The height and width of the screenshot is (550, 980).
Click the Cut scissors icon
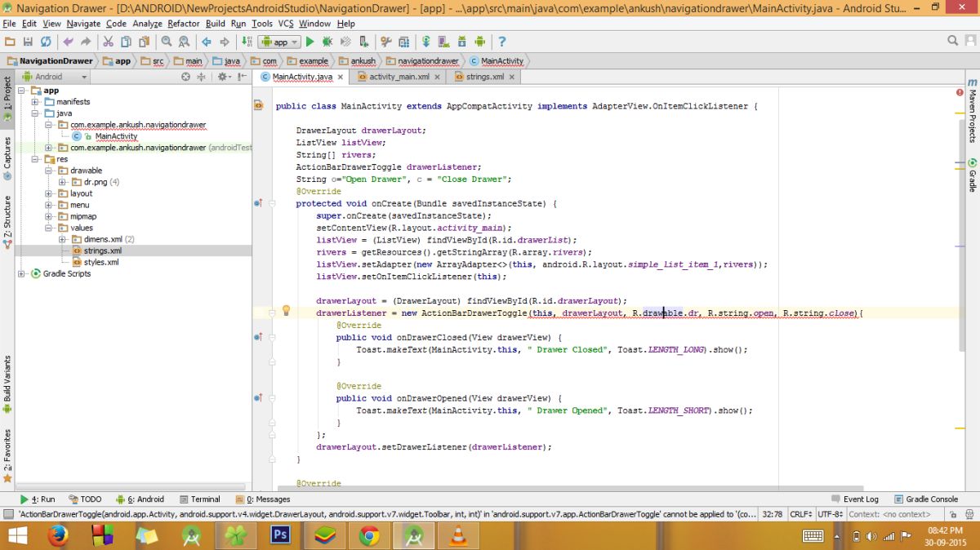pos(108,42)
